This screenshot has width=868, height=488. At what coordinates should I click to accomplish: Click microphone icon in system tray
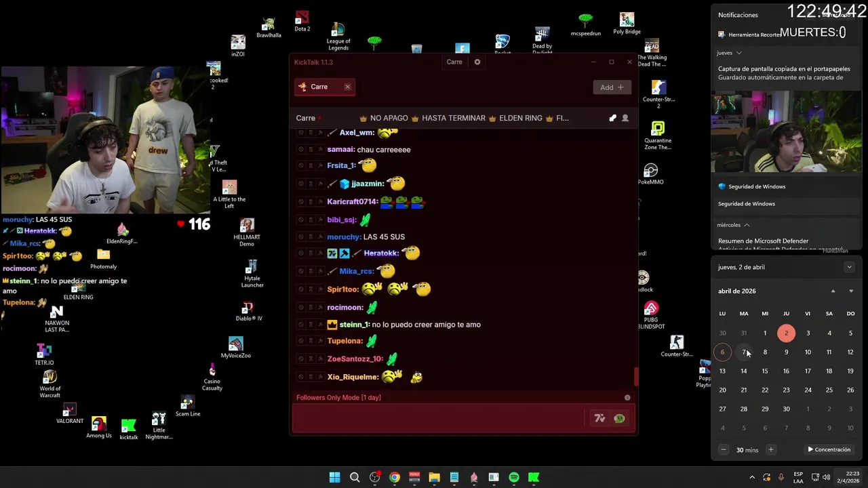point(781,477)
